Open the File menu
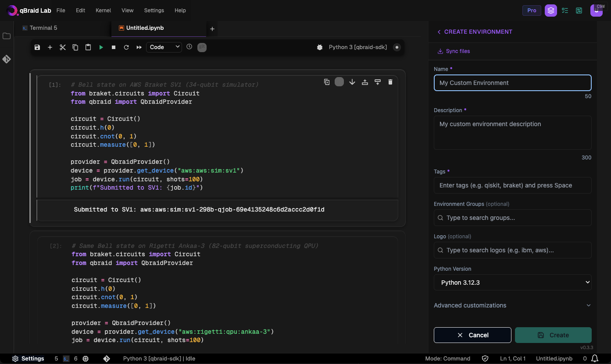 [61, 10]
